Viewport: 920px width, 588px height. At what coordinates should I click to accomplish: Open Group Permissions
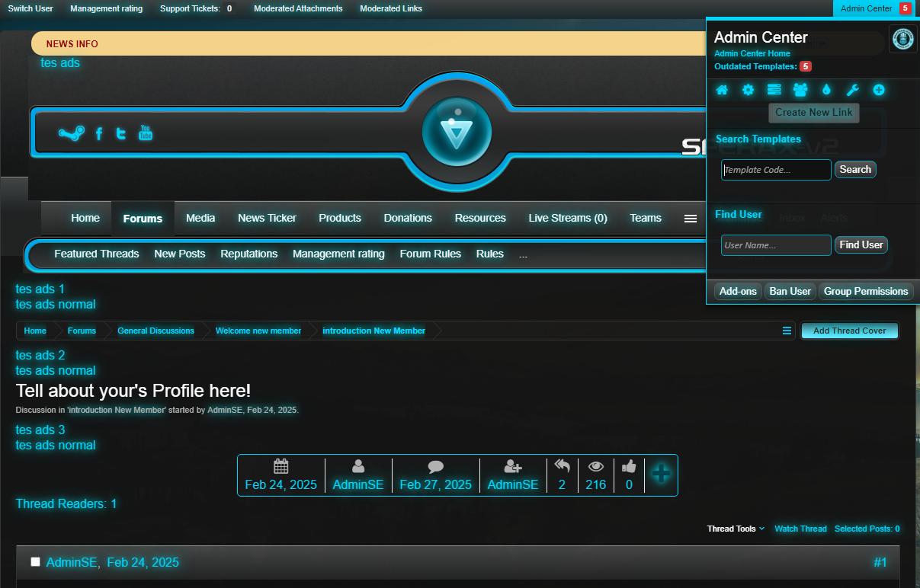click(866, 292)
